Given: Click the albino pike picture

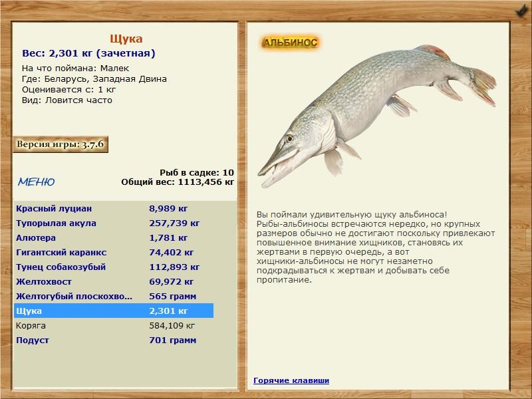Looking at the screenshot, I should tap(376, 115).
